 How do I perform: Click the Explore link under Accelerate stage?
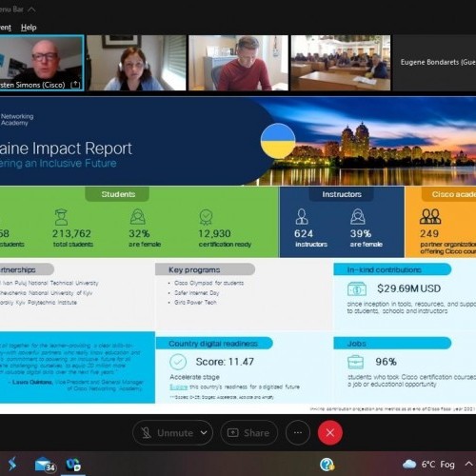(179, 387)
